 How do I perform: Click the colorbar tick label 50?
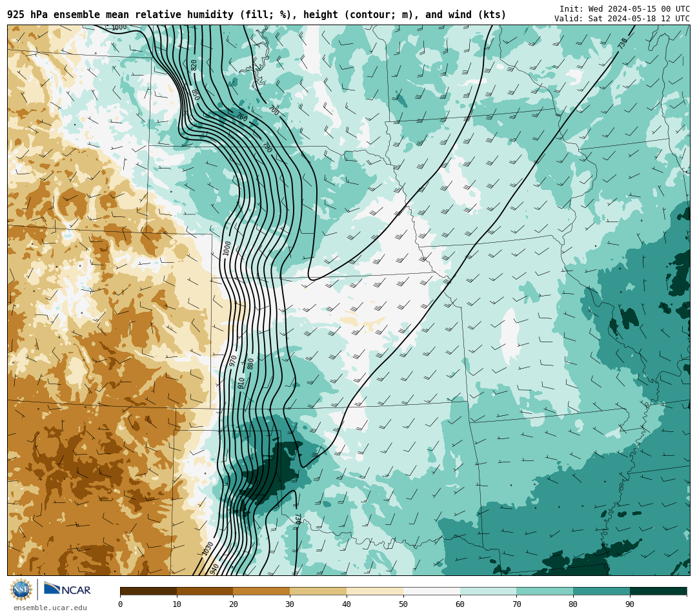403,604
